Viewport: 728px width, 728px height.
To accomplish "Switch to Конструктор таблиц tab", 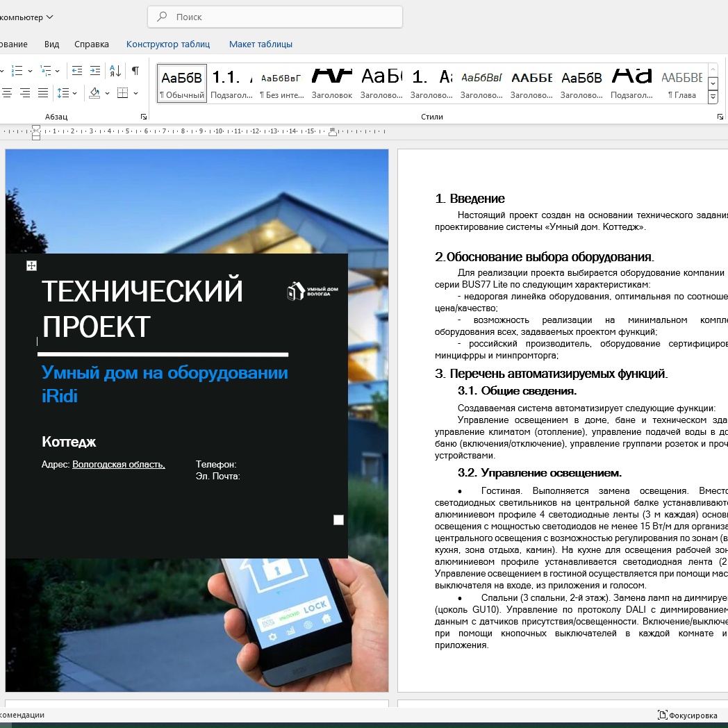I will pos(168,44).
